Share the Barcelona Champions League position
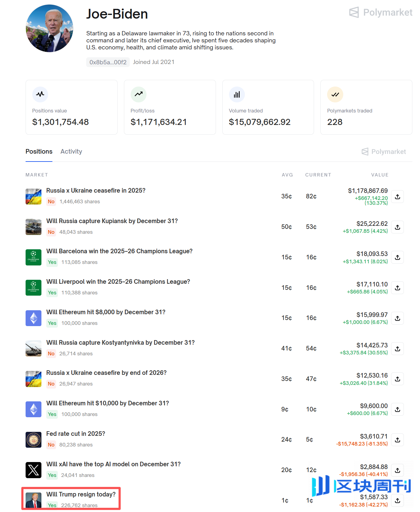The width and height of the screenshot is (420, 512). (x=397, y=257)
